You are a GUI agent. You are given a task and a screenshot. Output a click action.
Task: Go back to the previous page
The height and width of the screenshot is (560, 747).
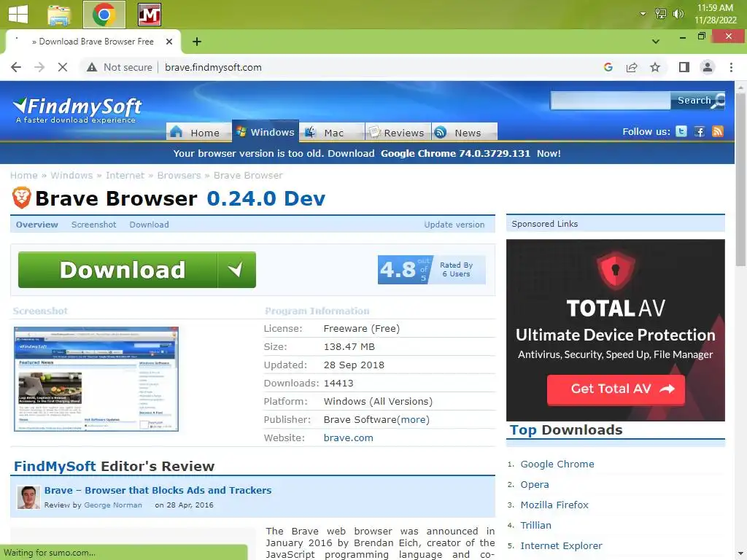pyautogui.click(x=16, y=67)
